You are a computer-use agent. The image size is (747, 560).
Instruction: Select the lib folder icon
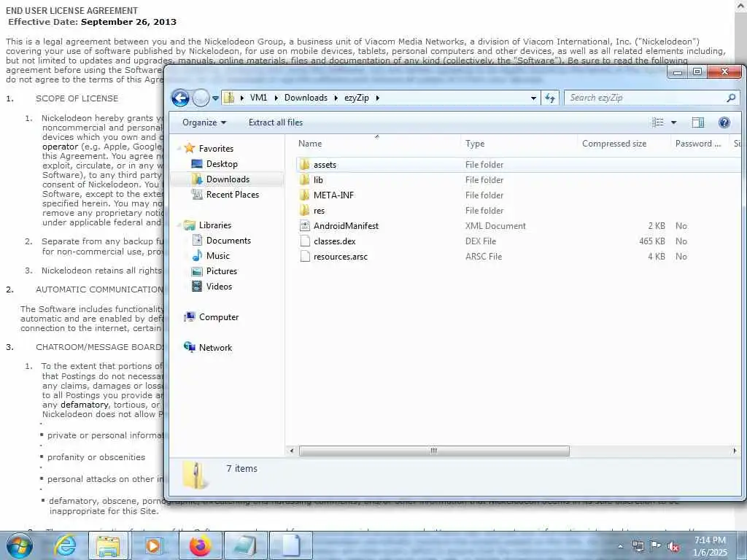(304, 180)
